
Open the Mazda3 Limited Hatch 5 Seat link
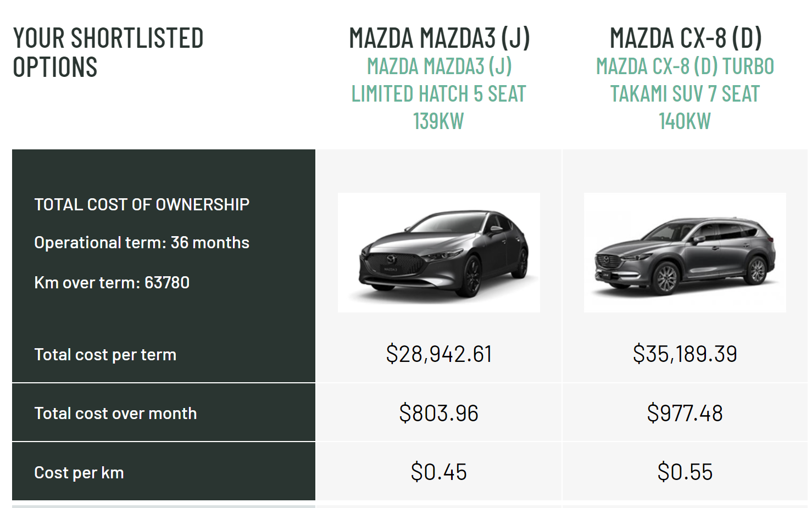point(438,93)
